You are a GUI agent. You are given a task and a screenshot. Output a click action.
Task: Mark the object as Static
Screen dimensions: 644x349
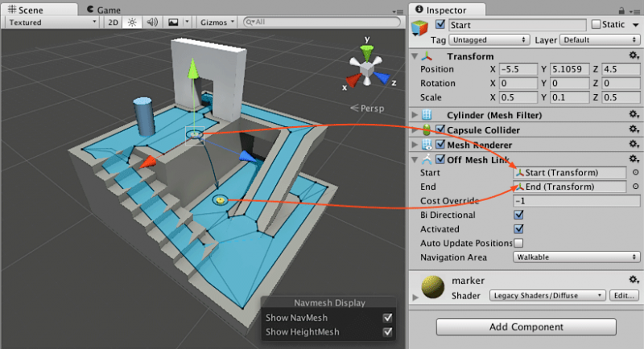pyautogui.click(x=596, y=25)
